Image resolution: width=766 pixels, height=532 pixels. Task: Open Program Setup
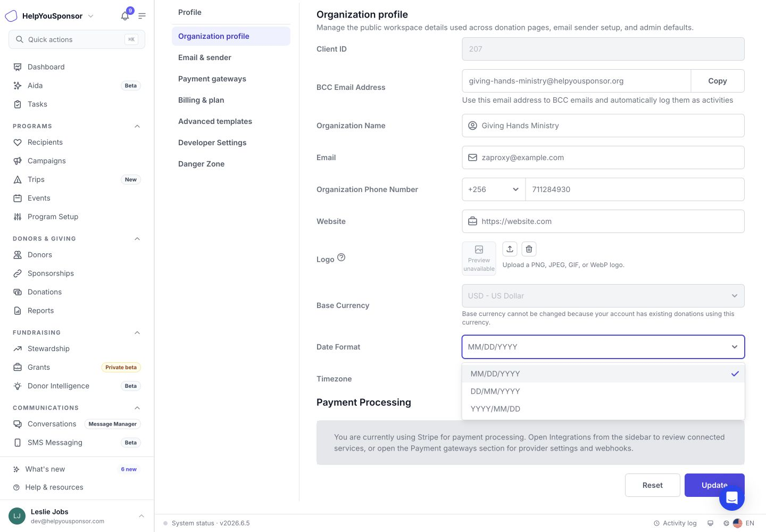click(77, 217)
